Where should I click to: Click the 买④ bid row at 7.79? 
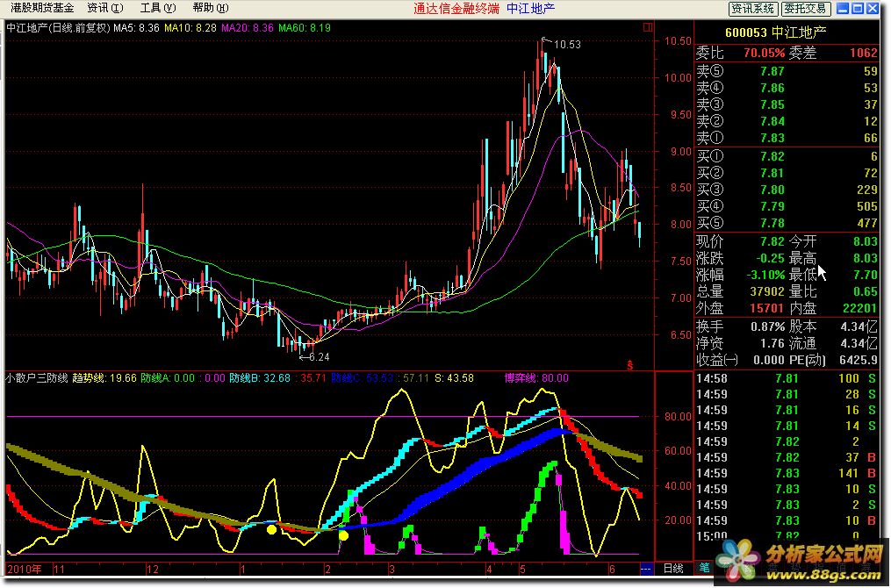[x=787, y=206]
